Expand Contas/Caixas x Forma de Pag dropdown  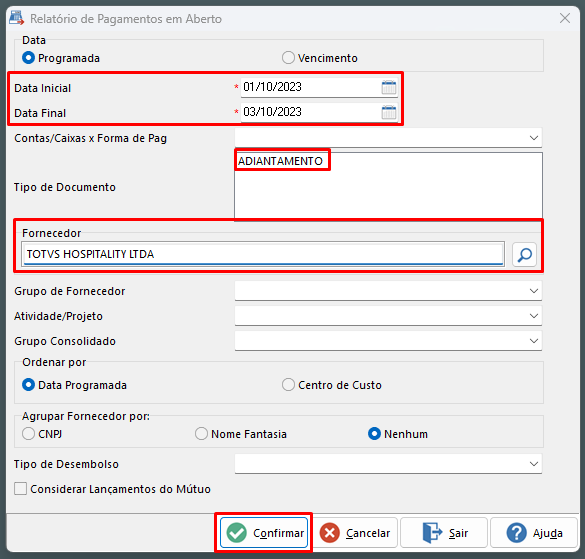click(x=534, y=138)
